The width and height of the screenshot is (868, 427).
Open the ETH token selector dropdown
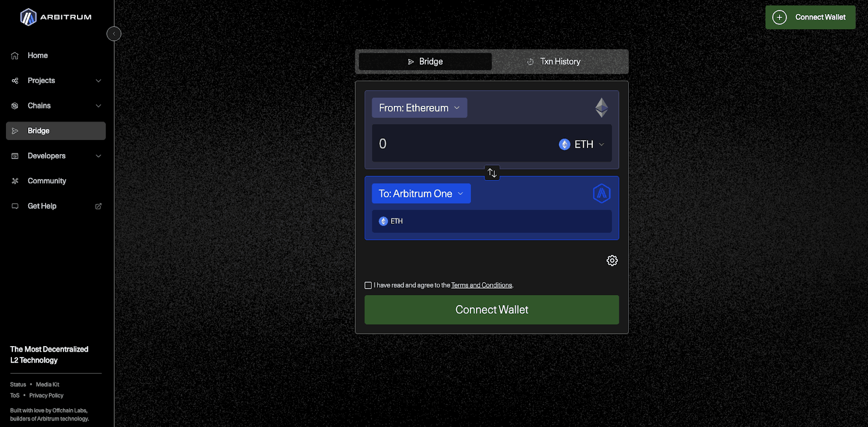point(582,144)
